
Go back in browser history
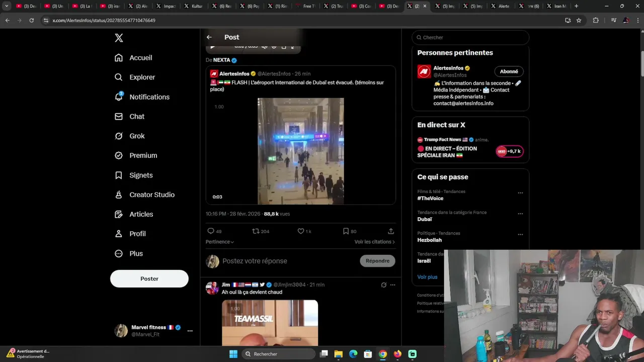point(7,20)
